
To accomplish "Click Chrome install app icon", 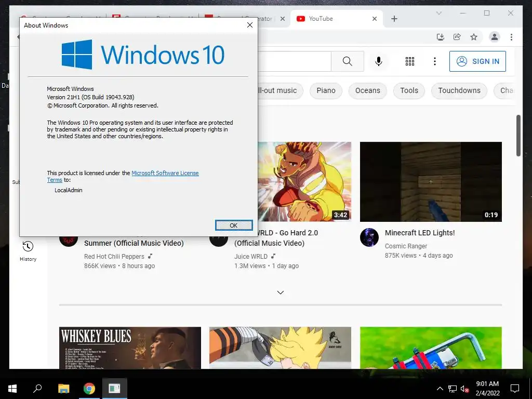I will (441, 37).
